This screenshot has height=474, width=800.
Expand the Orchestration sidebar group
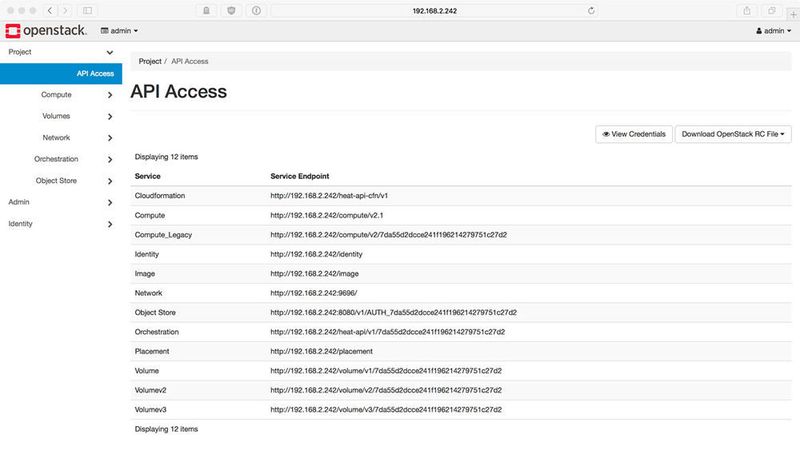(x=61, y=159)
